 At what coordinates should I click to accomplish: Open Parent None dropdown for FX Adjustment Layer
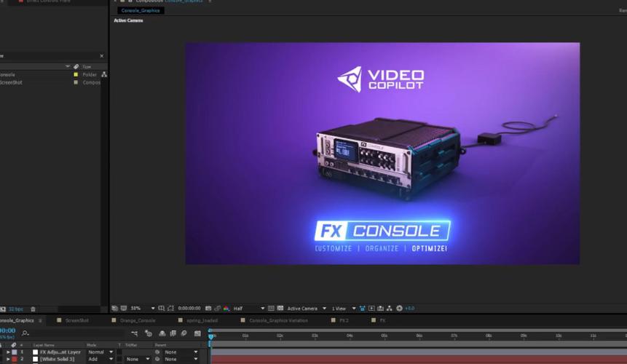[181, 352]
